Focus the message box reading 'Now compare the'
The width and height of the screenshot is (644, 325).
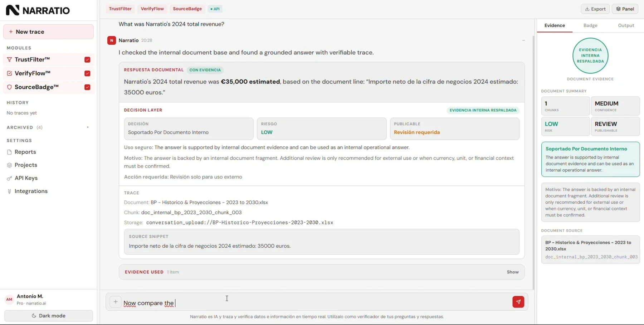coord(317,303)
